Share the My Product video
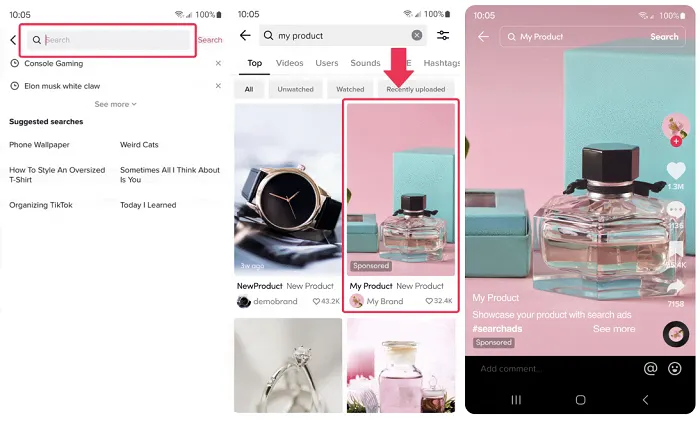 pos(676,287)
